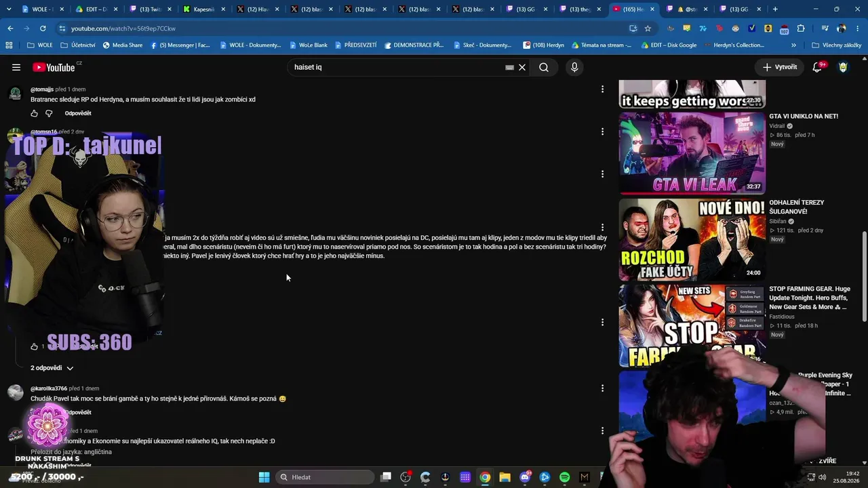This screenshot has height=488, width=868.
Task: Go back in browser history
Action: coord(10,28)
